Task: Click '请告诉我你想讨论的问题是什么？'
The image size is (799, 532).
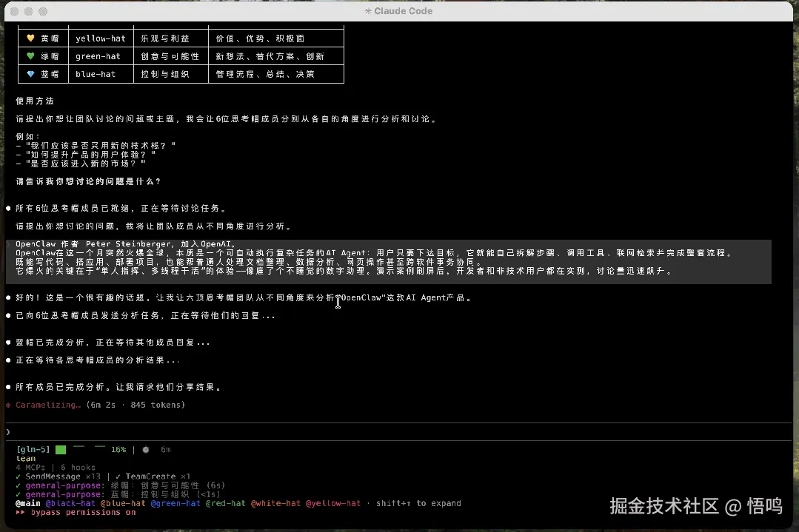Action: pos(88,181)
